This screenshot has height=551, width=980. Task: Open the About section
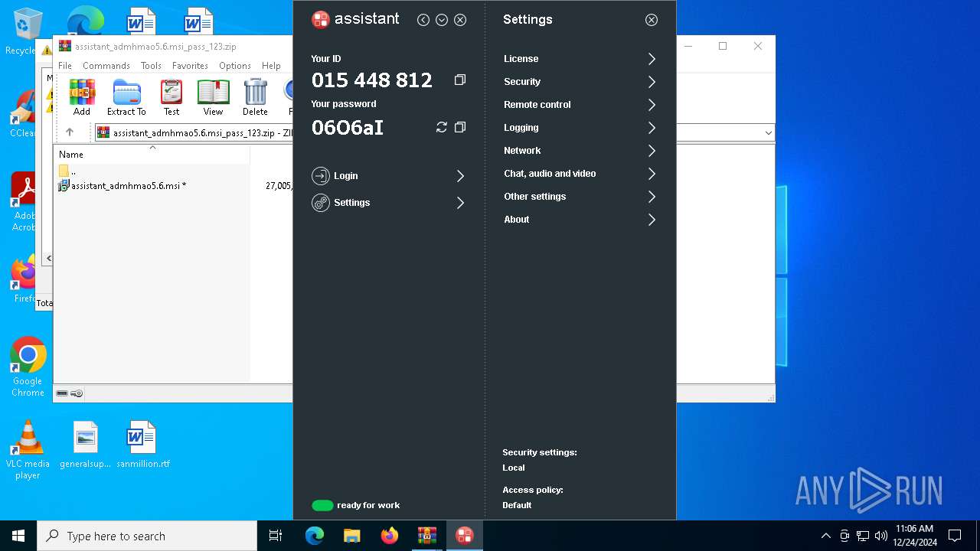pyautogui.click(x=580, y=220)
